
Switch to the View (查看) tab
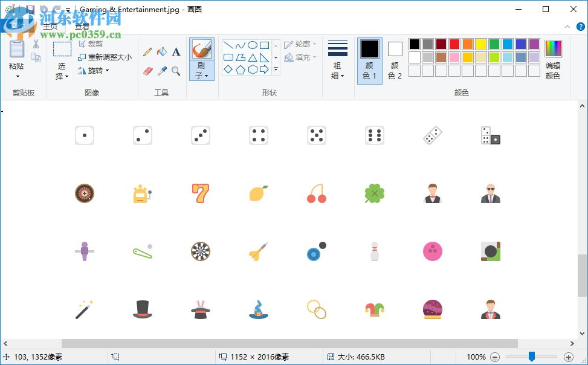82,26
